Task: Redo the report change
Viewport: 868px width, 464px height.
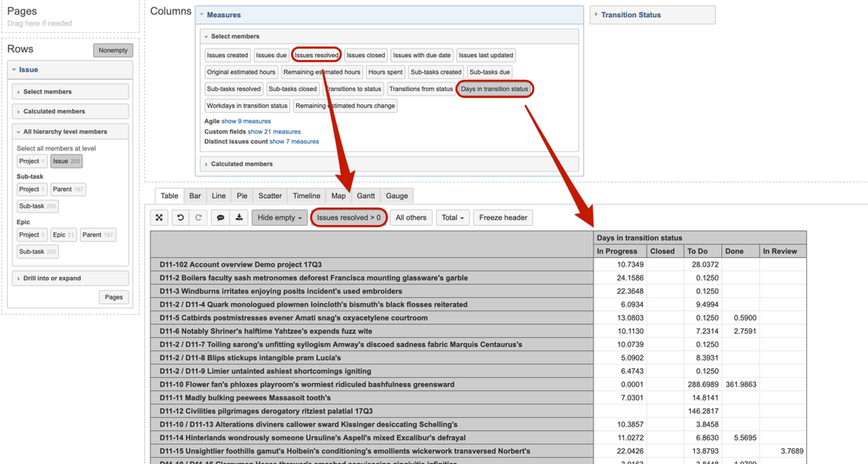Action: 198,217
